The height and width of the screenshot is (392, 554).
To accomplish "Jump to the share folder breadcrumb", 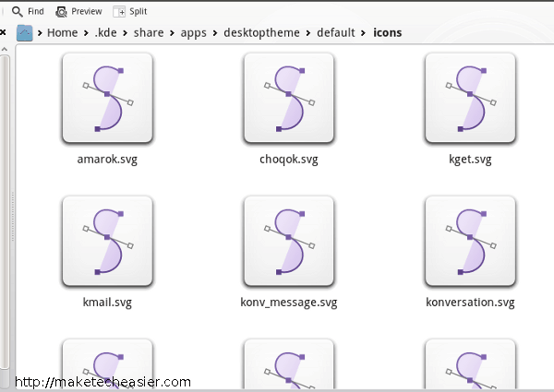I will 149,33.
